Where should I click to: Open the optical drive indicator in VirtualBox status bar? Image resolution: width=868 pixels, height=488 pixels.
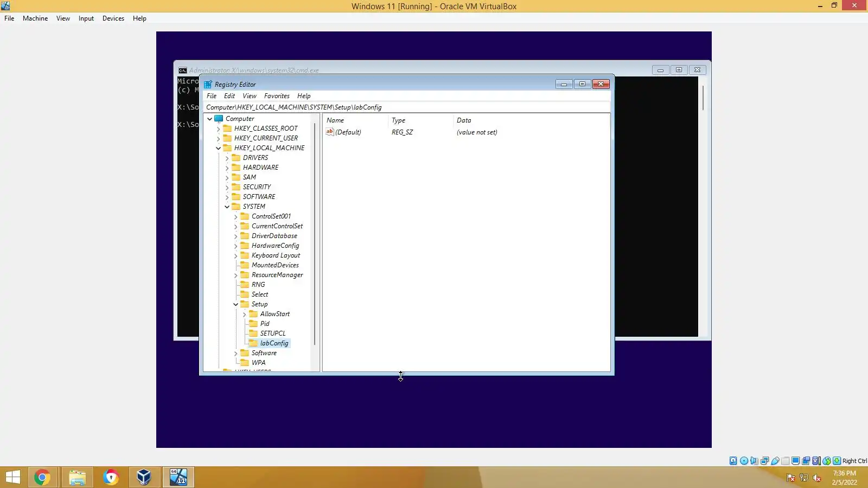744,461
